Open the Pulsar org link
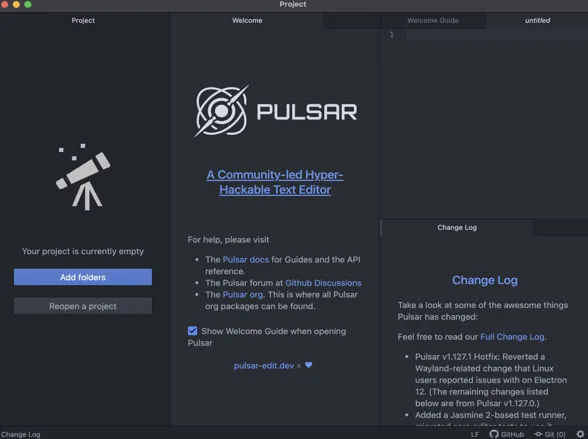Image resolution: width=588 pixels, height=439 pixels. coord(243,294)
